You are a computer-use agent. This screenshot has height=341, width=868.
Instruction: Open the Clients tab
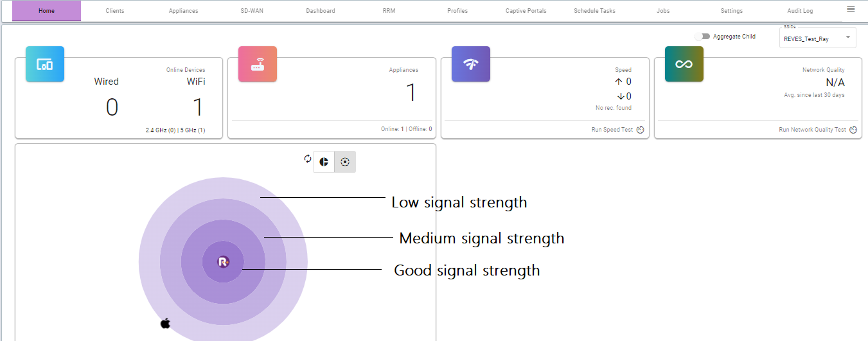click(115, 11)
